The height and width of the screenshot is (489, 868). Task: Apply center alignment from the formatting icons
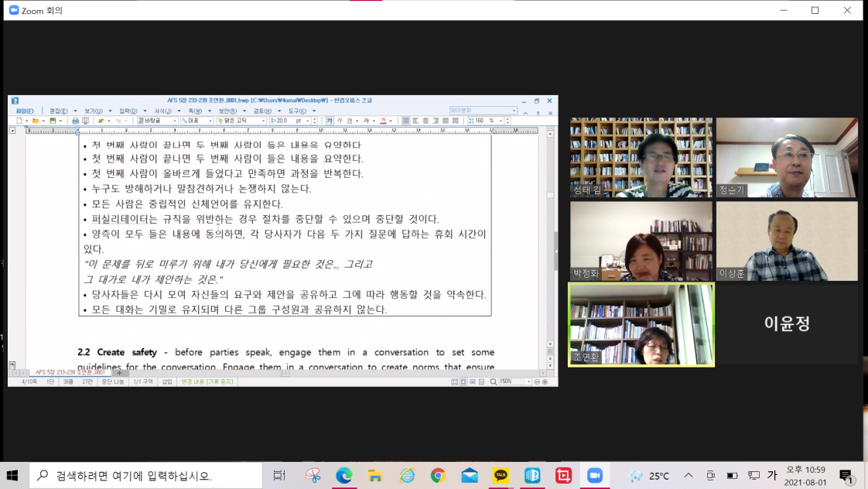pos(424,121)
